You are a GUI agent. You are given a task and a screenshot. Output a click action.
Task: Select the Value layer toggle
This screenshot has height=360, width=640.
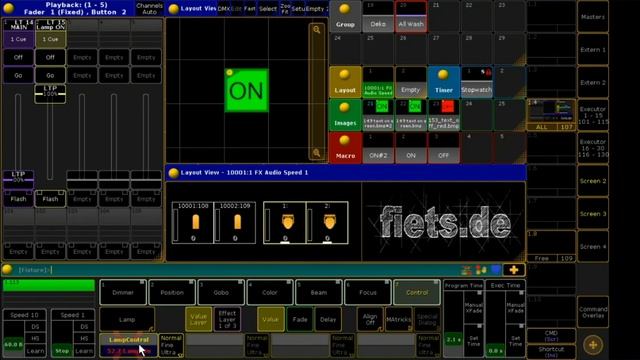point(271,319)
